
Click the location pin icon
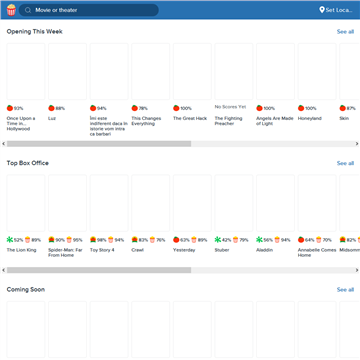(322, 10)
